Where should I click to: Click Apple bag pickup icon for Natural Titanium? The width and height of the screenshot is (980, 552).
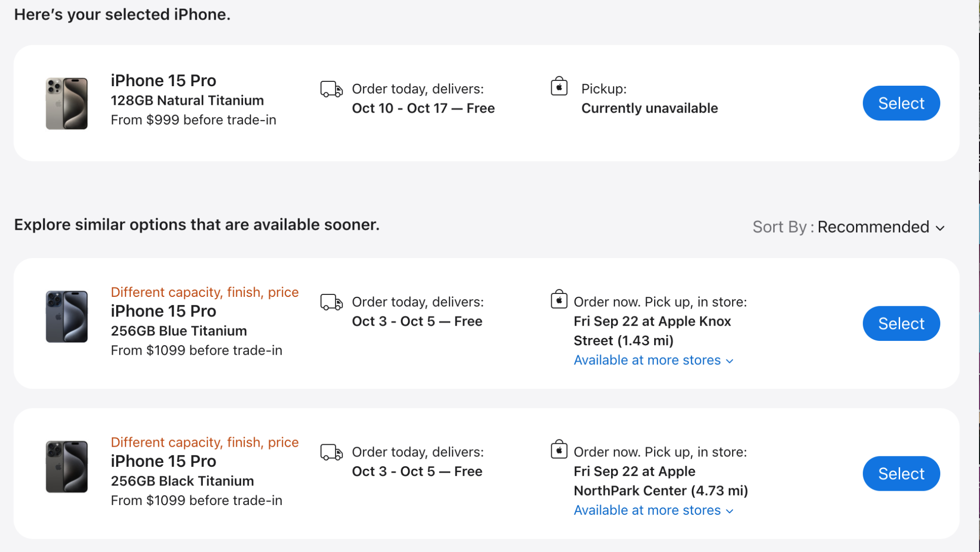[559, 87]
